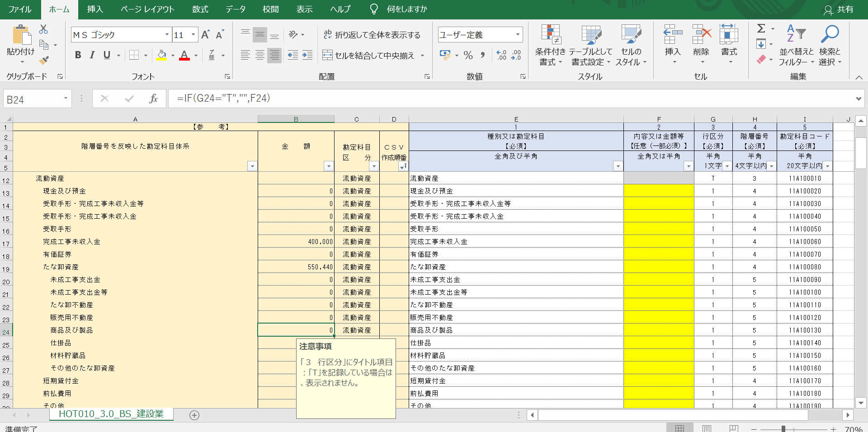Cut selection with scissors icon
Image resolution: width=868 pixels, height=432 pixels.
43,29
